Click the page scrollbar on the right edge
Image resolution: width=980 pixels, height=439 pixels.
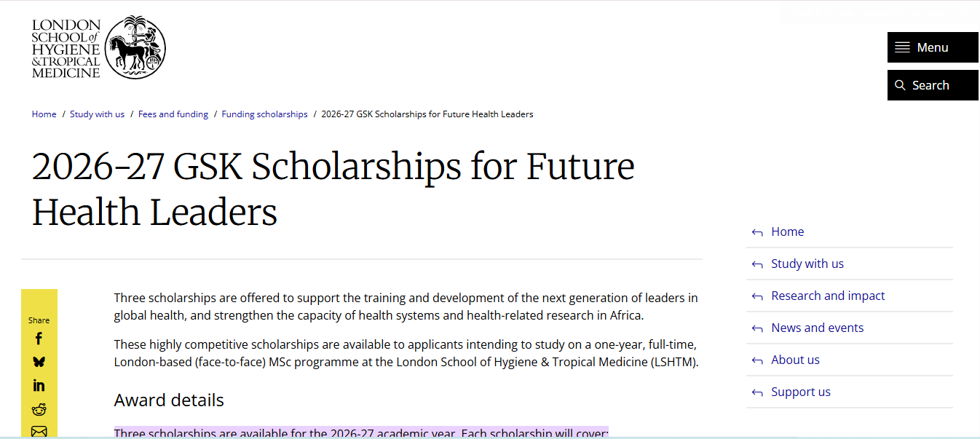tap(976, 218)
